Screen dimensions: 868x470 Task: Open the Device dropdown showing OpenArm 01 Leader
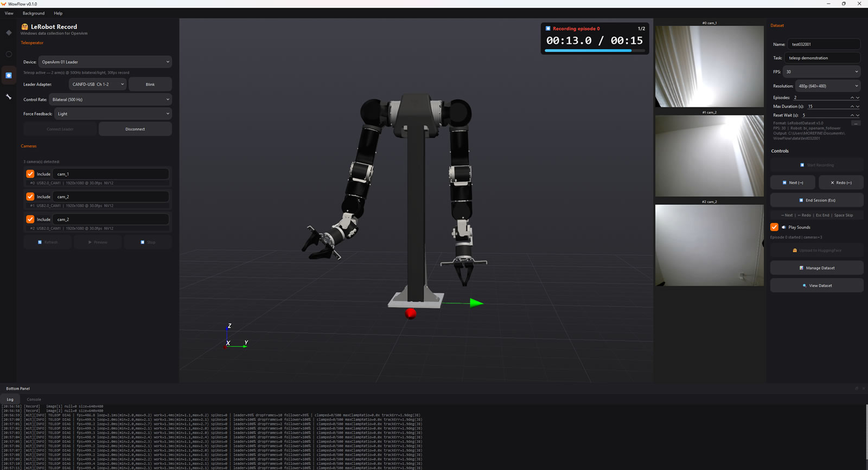[x=105, y=62]
